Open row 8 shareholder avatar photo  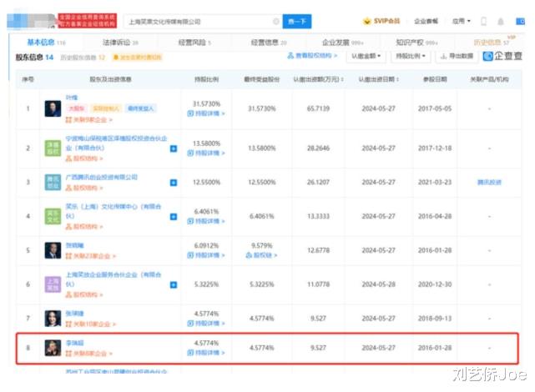(53, 348)
